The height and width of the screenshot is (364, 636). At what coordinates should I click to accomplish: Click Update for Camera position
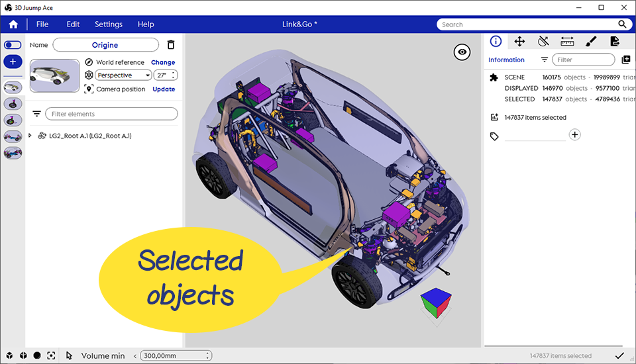pos(164,89)
